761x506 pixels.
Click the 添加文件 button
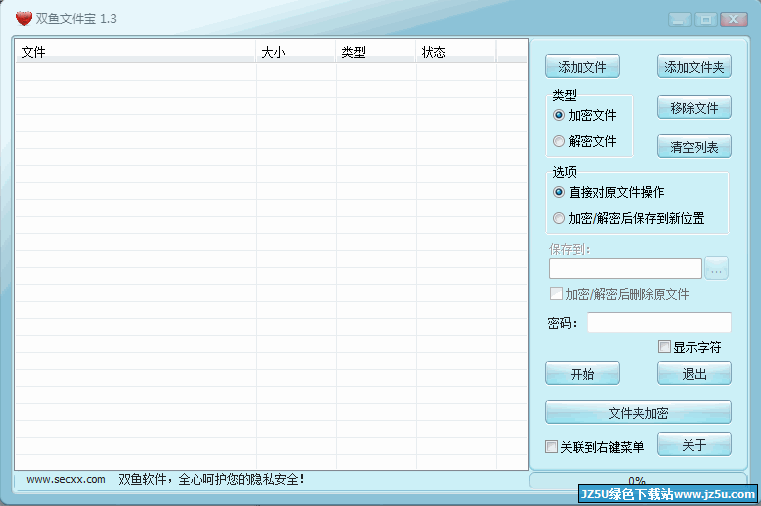tap(582, 66)
